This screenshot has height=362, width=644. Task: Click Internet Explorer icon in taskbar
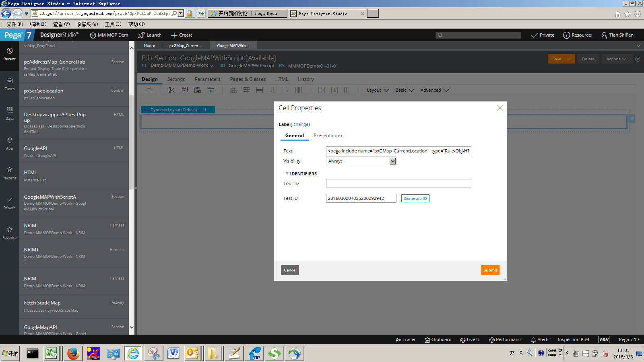click(133, 354)
